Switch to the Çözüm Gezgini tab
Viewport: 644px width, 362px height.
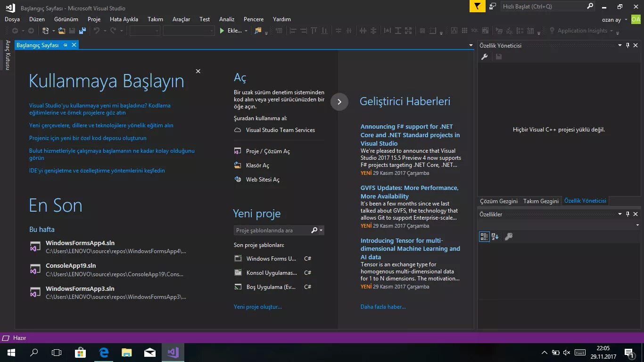[x=499, y=201]
